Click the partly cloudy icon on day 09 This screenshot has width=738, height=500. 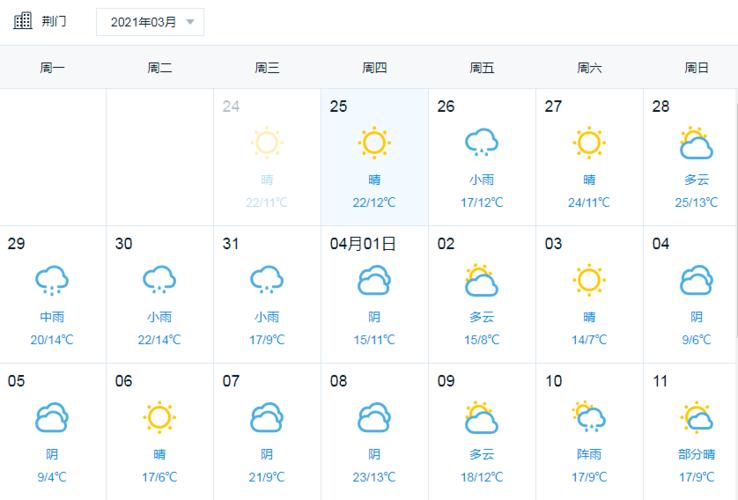(481, 418)
